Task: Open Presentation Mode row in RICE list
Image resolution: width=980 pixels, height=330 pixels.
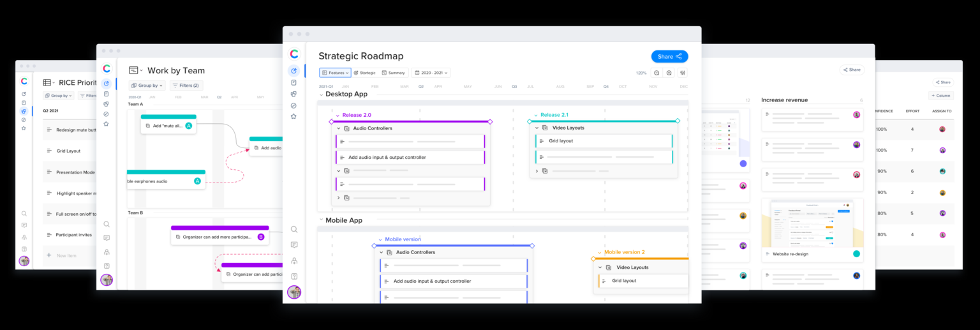Action: pos(70,172)
